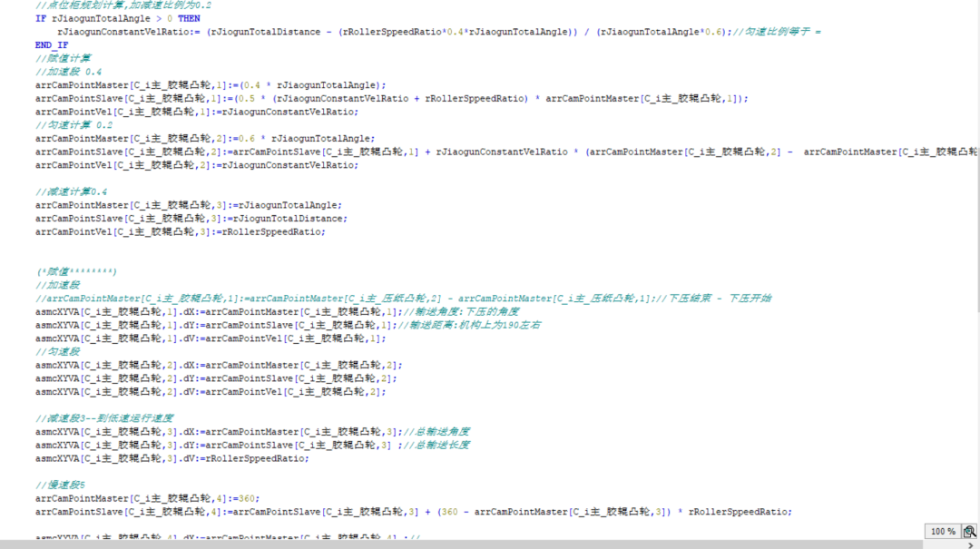Click the line ending "(0.4 * rJiaogunTotalAngle);"
This screenshot has height=549, width=980.
[211, 85]
